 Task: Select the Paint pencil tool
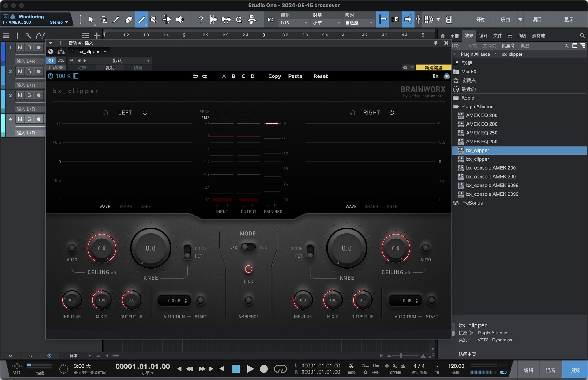click(141, 20)
